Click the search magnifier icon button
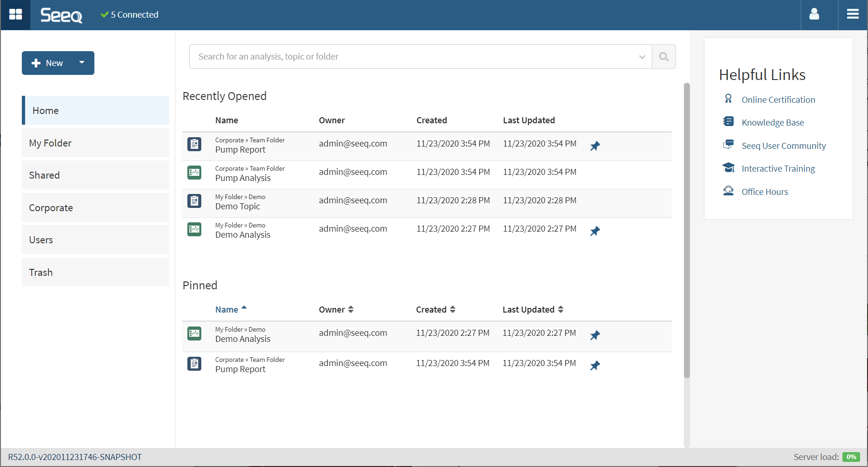The image size is (868, 467). 663,57
